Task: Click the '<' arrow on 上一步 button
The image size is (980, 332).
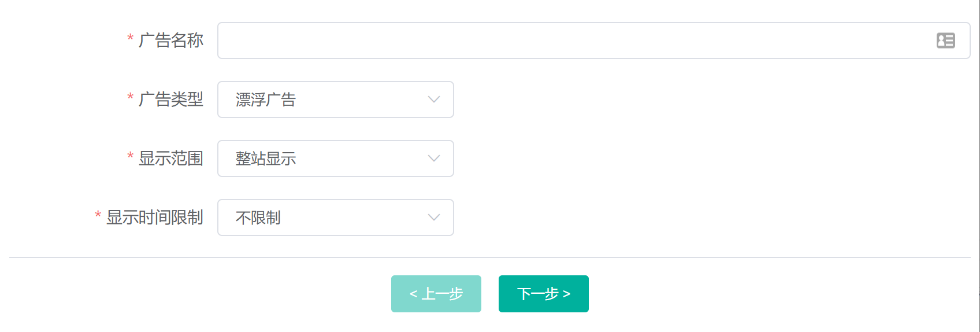Action: (x=413, y=294)
